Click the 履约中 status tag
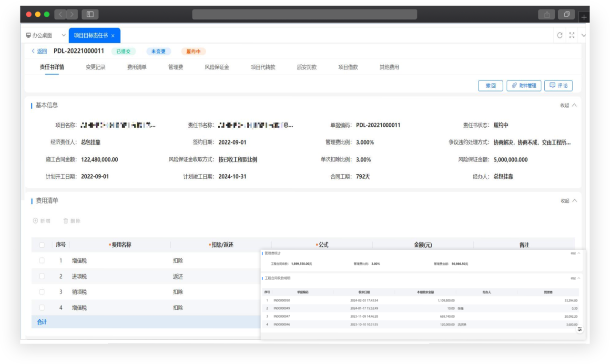Viewport: 610px width, 364px height. [193, 51]
